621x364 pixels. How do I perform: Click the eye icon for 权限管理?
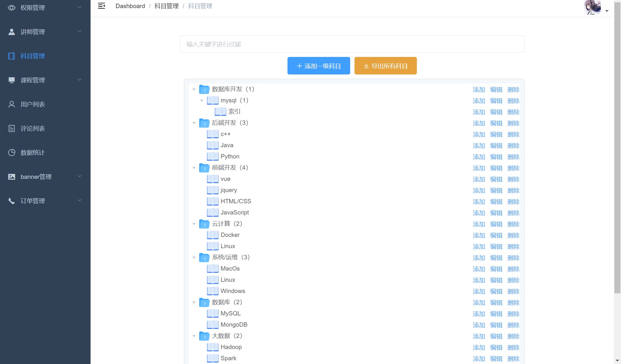coord(11,8)
